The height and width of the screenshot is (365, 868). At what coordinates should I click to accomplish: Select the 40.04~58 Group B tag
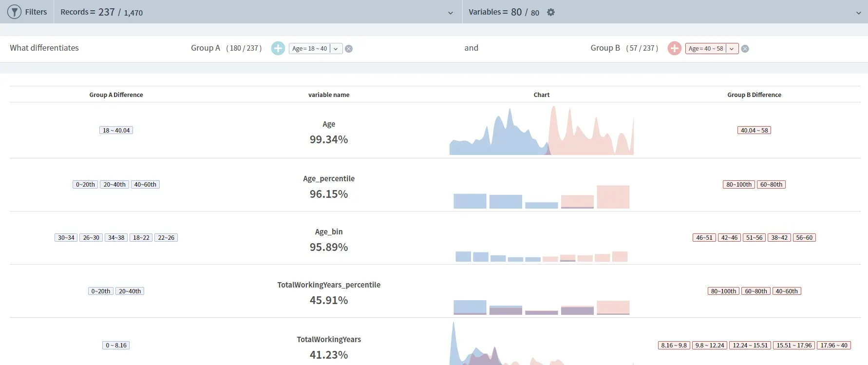pyautogui.click(x=755, y=130)
